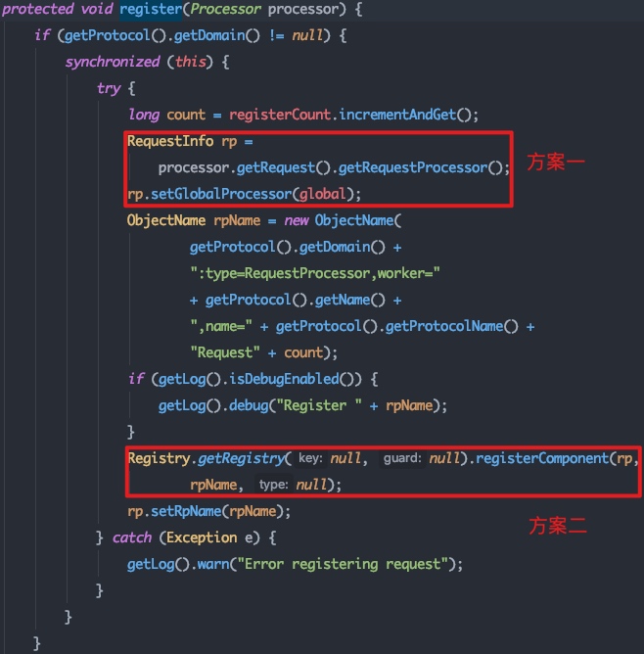Viewport: 644px width, 654px height.
Task: Click the "void" return type keyword
Action: (x=97, y=9)
